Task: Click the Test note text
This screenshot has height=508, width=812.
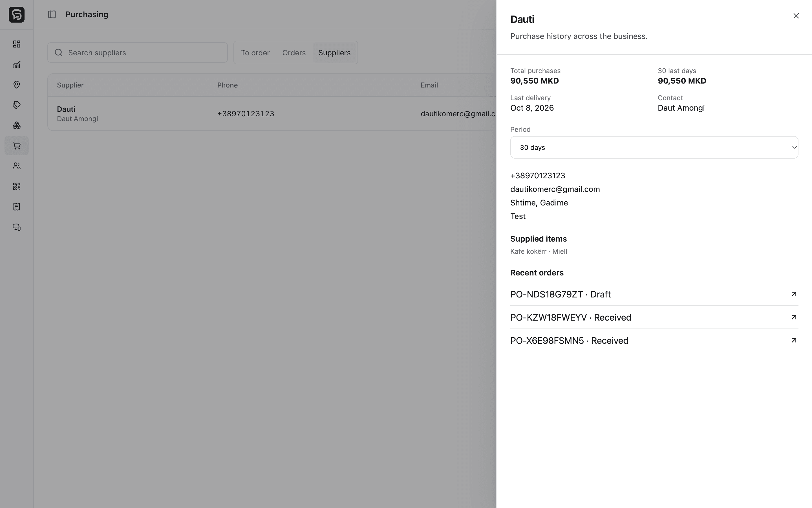Action: [518, 216]
